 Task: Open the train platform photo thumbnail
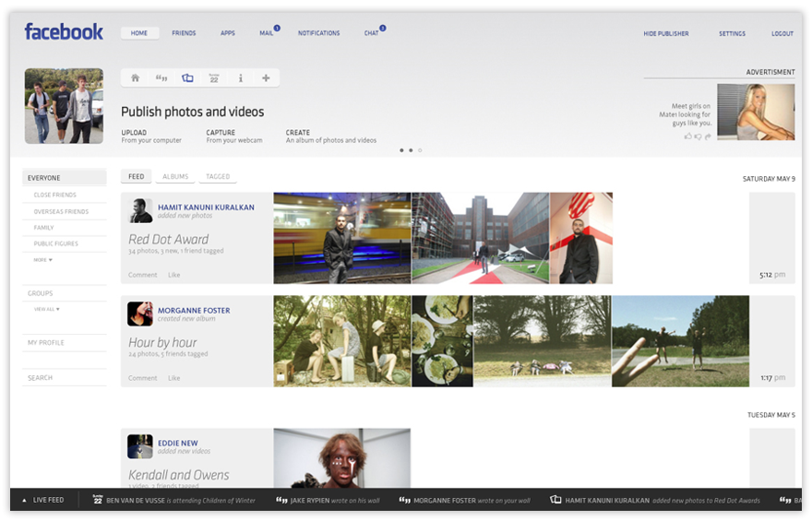[342, 238]
